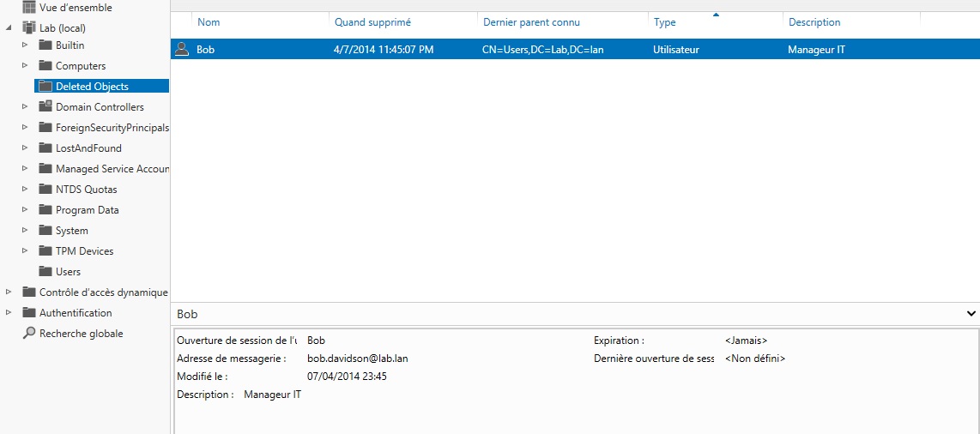Click the Deleted Objects folder icon
This screenshot has width=980, height=434.
click(x=45, y=87)
